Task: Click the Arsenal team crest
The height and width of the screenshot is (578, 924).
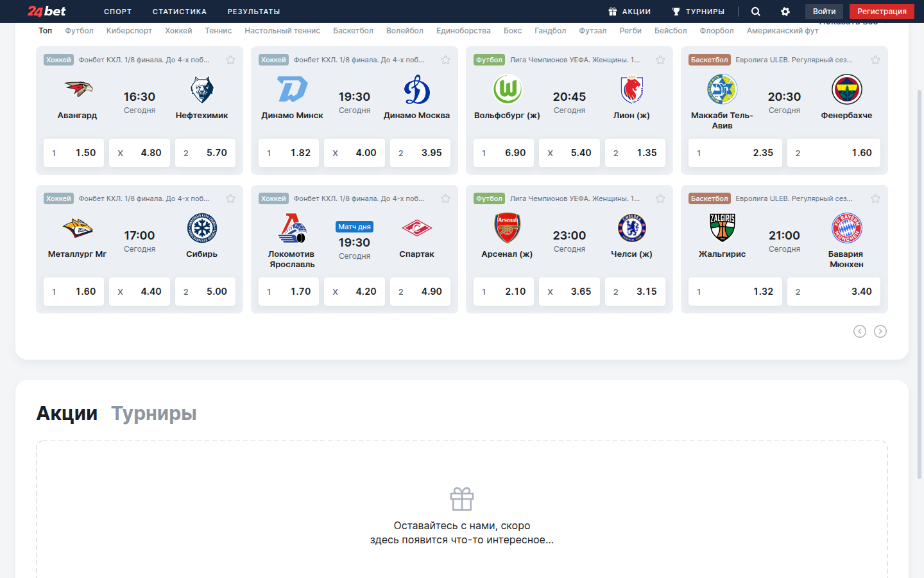Action: coord(507,228)
